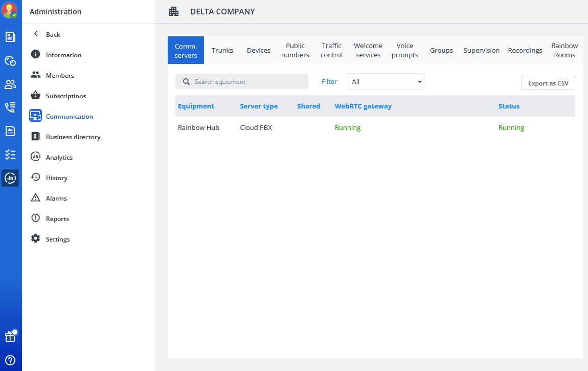Click the Search equipment field

[x=242, y=82]
